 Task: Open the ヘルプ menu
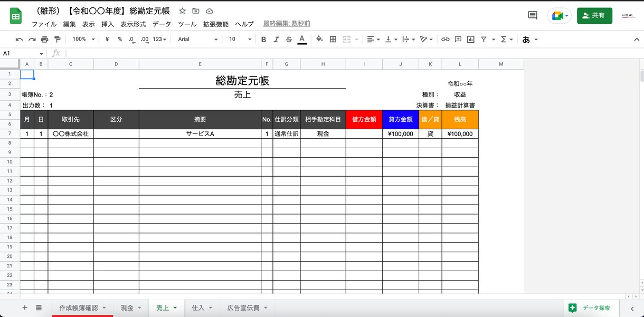[x=244, y=24]
